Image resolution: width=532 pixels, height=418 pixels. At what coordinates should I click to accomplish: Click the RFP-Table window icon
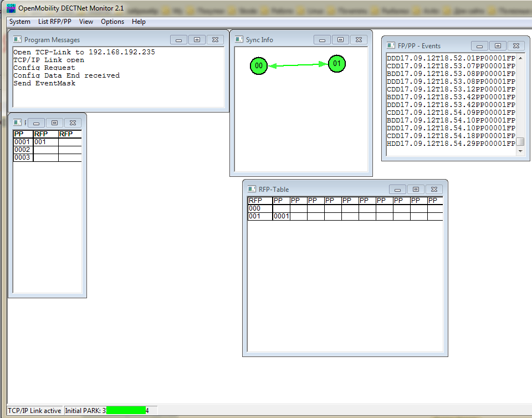click(x=252, y=189)
